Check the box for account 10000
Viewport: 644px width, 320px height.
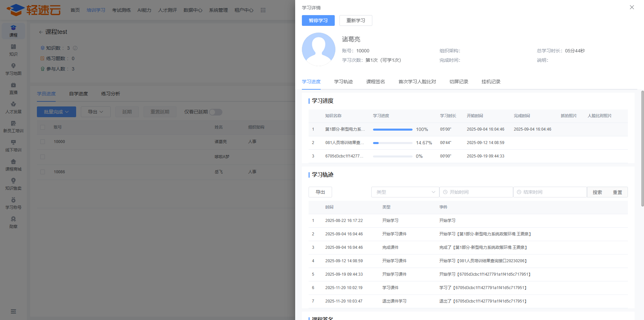[43, 142]
